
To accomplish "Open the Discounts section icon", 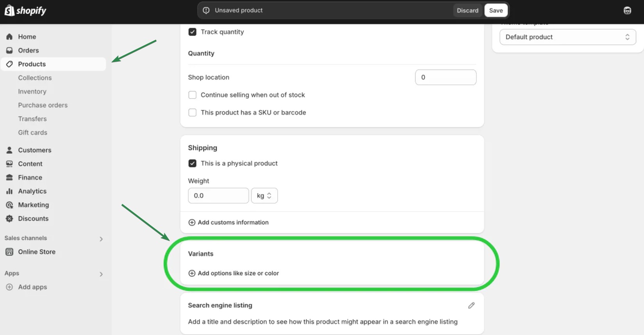I will pos(9,219).
